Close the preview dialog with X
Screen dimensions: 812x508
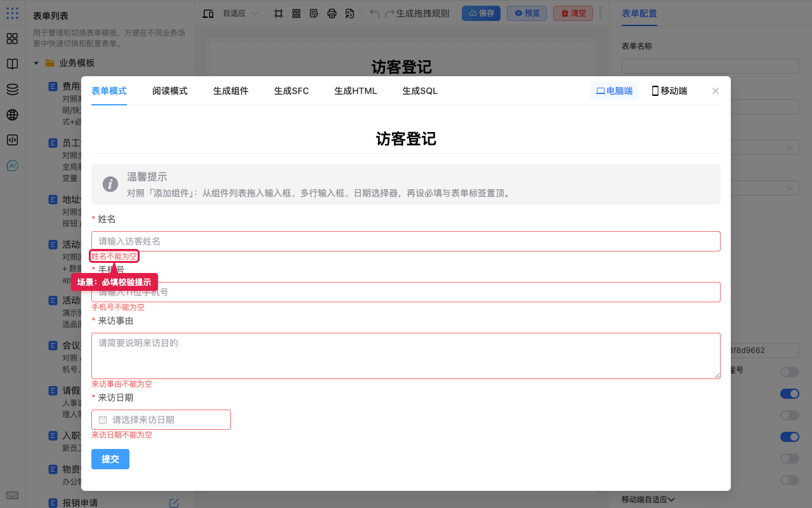point(716,91)
